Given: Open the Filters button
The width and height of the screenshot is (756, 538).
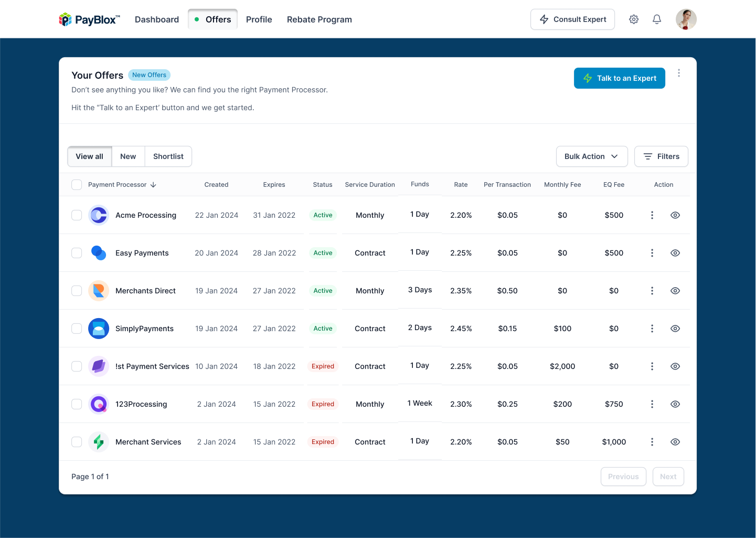Looking at the screenshot, I should (661, 156).
